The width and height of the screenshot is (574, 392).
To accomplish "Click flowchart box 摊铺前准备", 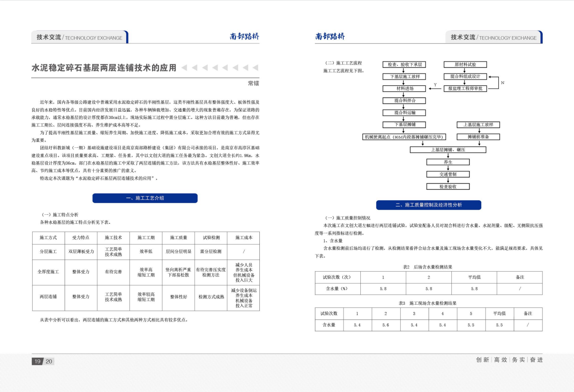I will 478,137.
